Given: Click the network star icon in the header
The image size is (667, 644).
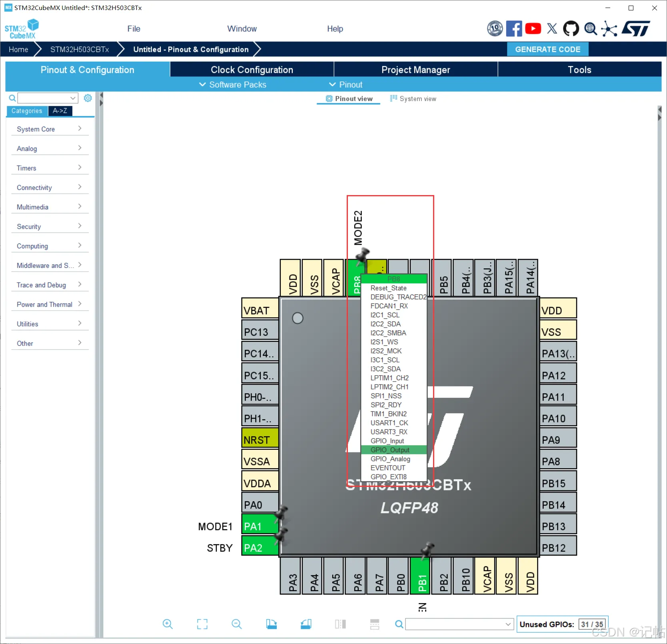Looking at the screenshot, I should (609, 28).
